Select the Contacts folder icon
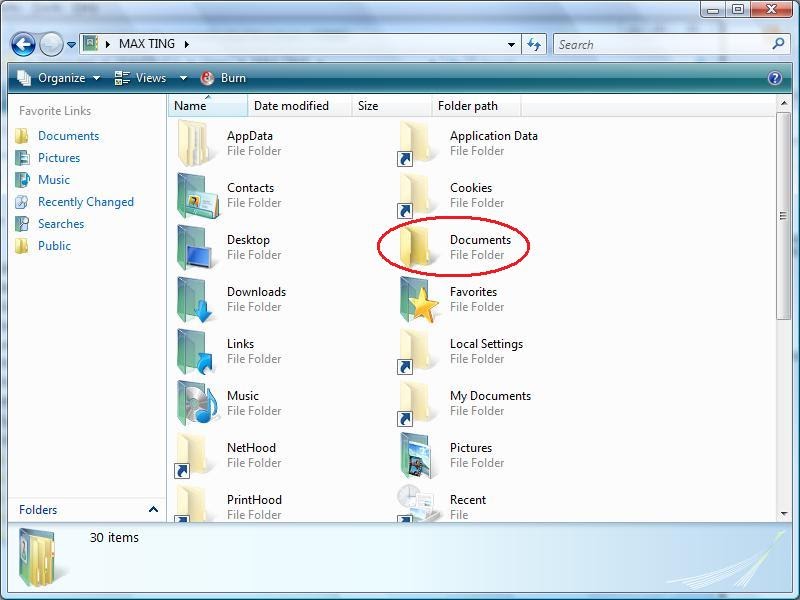The image size is (800, 600). pyautogui.click(x=198, y=195)
